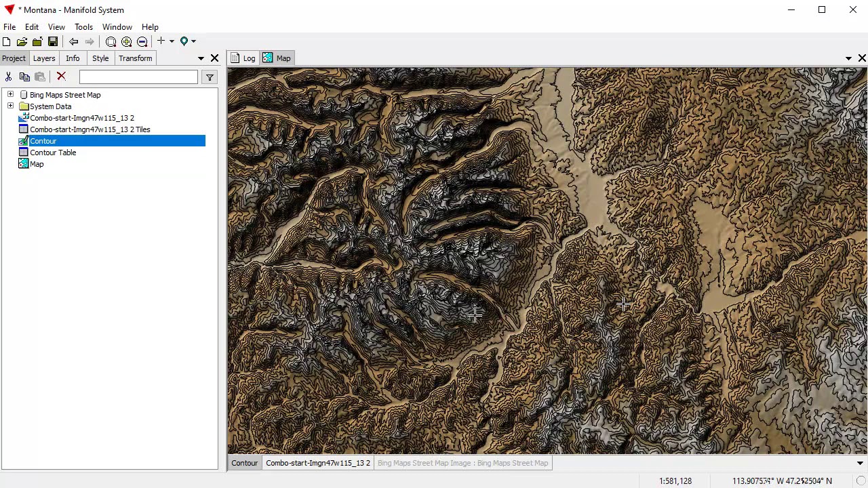Close the side pane with its X button
The image size is (868, 488).
point(214,58)
